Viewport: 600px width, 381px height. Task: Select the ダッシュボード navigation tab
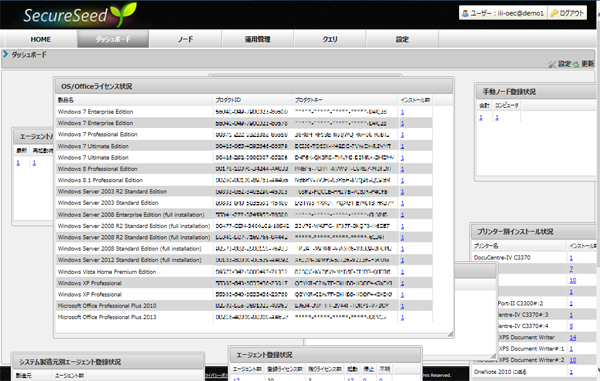tap(113, 39)
